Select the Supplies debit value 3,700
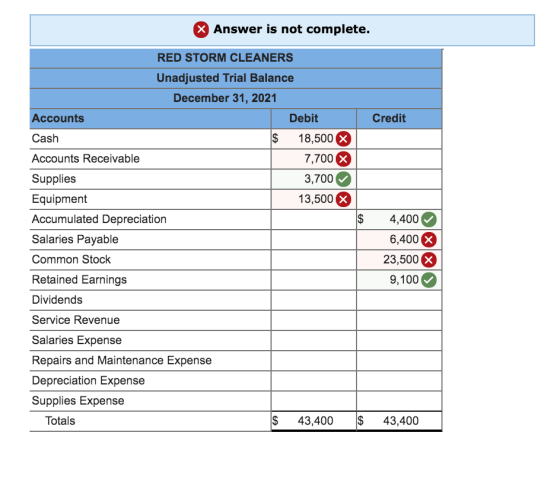Viewport: 560px width, 477px height. pyautogui.click(x=319, y=179)
